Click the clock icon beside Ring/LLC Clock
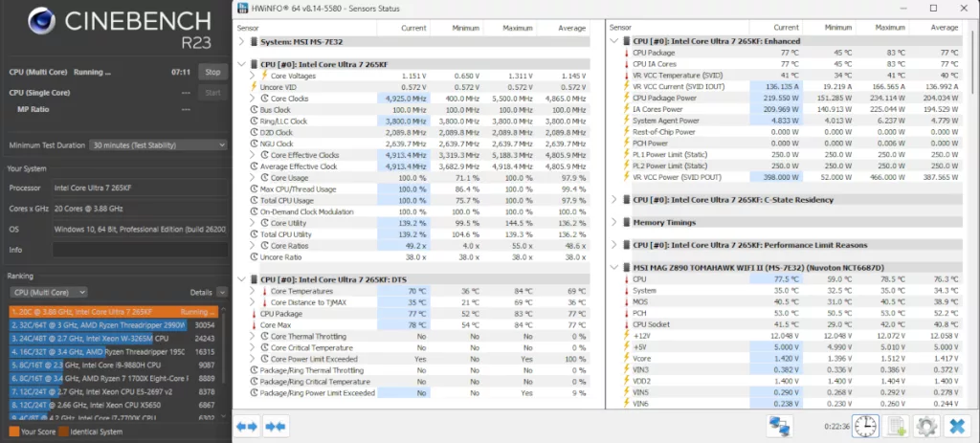 click(254, 122)
